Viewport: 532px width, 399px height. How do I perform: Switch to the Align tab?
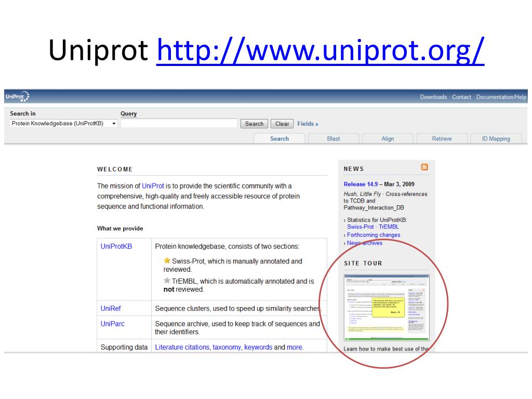click(x=388, y=138)
